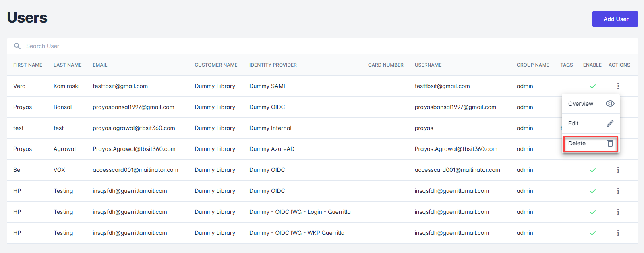Screen dimensions: 644x253
Task: Open actions menu for Dummy OIDC IWG Login Guerrilla user
Action: point(618,212)
